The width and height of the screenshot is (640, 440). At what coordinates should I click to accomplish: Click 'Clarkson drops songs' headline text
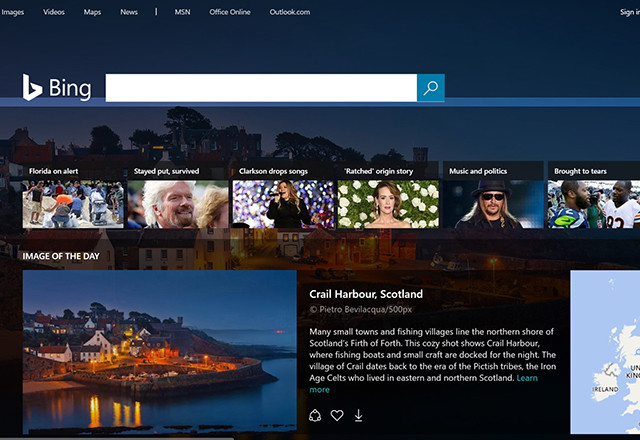pyautogui.click(x=273, y=171)
